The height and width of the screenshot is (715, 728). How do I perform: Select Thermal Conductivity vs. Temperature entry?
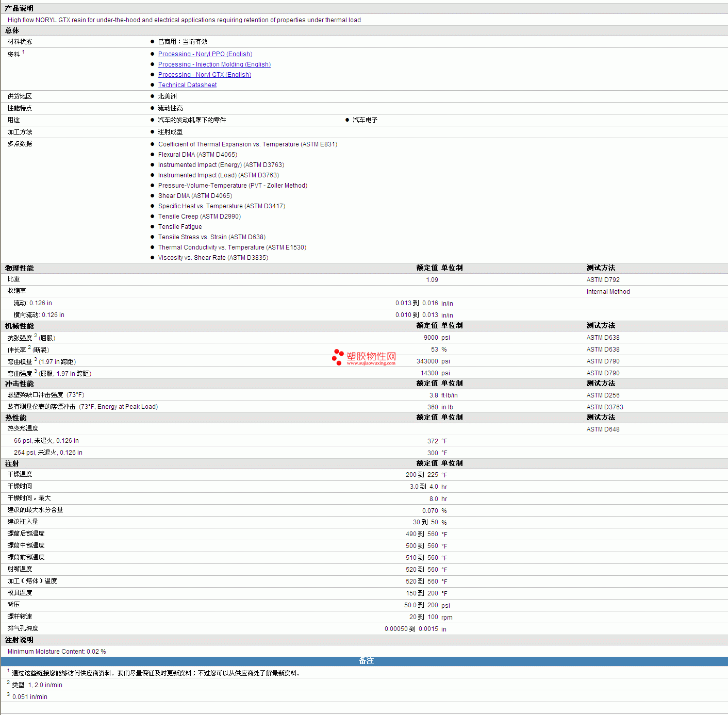232,247
